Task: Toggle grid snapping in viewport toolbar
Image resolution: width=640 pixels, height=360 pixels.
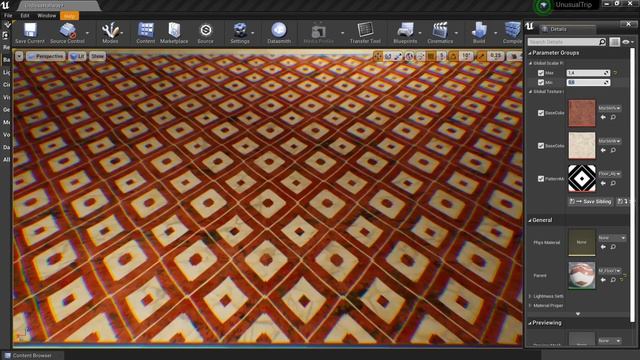Action: 430,56
